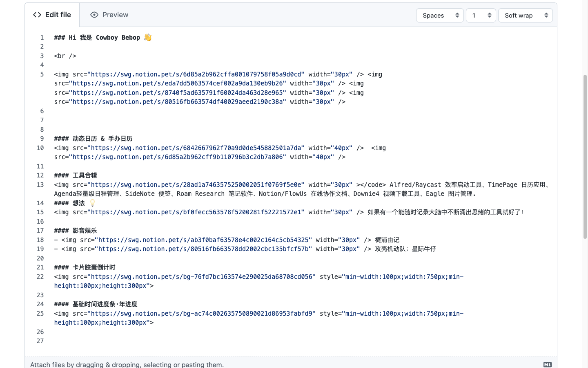
Task: Open the Soft wrap dropdown
Action: [526, 15]
